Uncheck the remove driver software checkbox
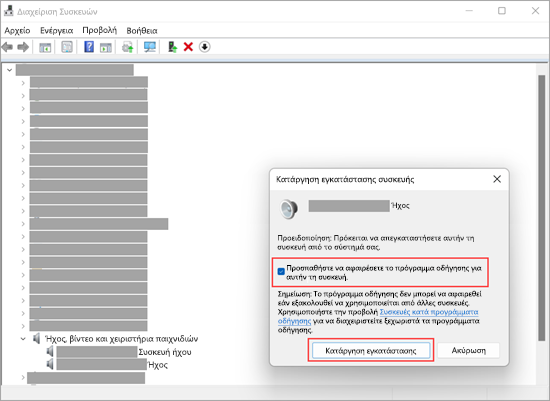 281,272
